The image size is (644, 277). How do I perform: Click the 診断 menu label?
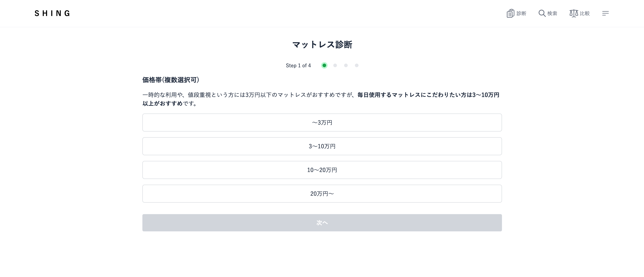pyautogui.click(x=521, y=13)
